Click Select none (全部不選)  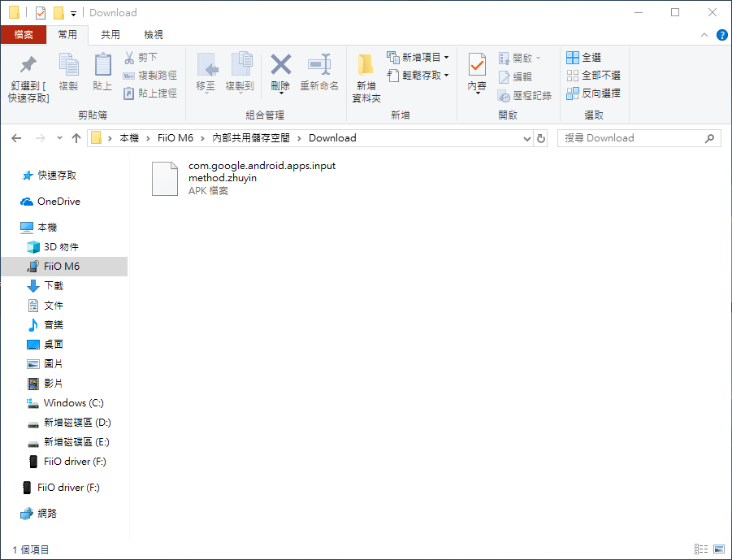[x=593, y=76]
